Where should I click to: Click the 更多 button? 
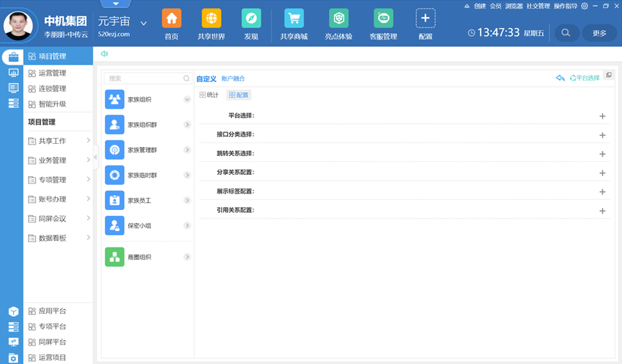[599, 32]
